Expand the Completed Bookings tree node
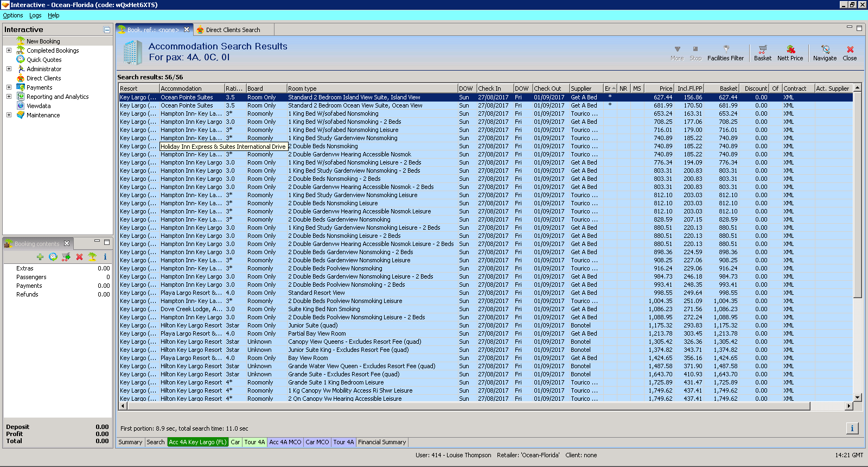The image size is (868, 467). pyautogui.click(x=9, y=51)
